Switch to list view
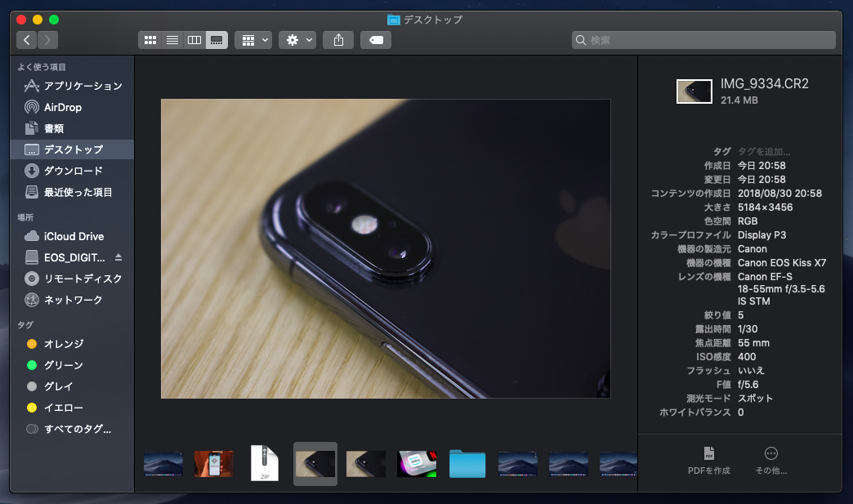The image size is (853, 504). click(x=172, y=40)
